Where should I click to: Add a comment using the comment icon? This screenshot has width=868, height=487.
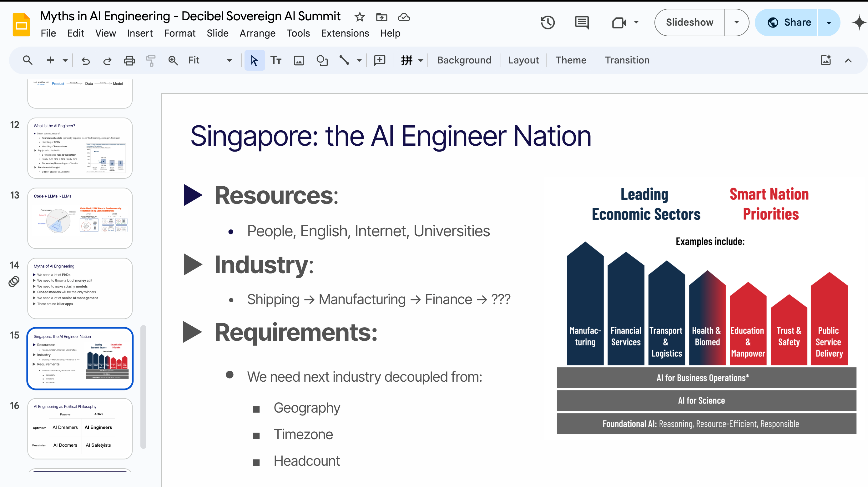[x=379, y=60]
